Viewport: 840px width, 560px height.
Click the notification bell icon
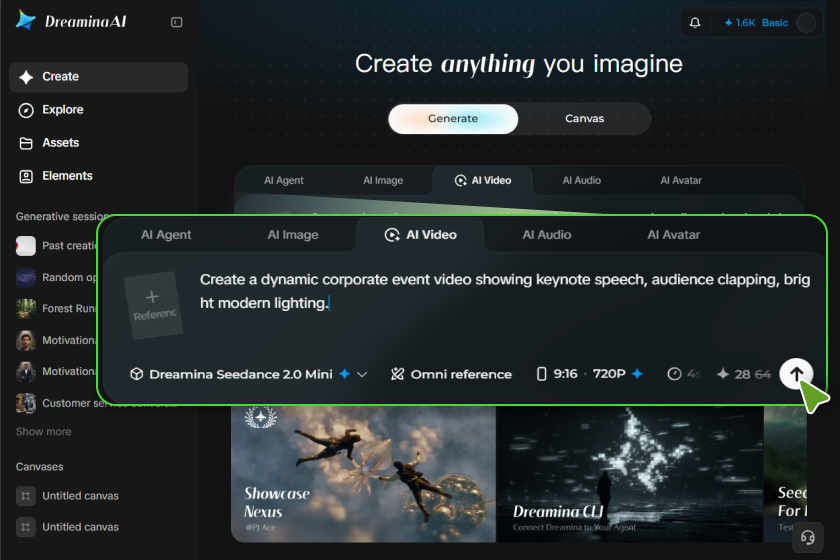[x=695, y=23]
